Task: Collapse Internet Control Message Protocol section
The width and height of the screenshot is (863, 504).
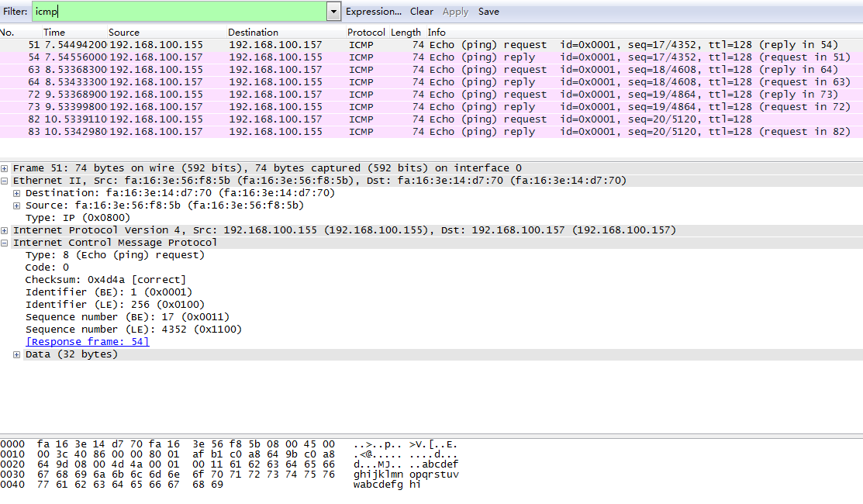Action: pos(6,242)
